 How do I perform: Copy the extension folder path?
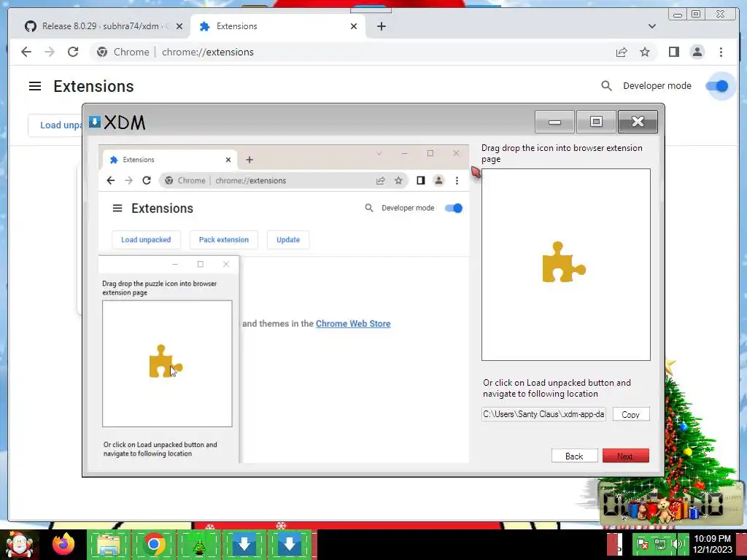(x=631, y=414)
